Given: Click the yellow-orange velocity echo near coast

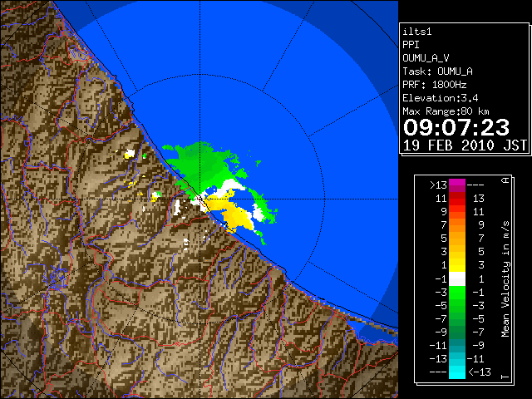Looking at the screenshot, I should pos(233,212).
